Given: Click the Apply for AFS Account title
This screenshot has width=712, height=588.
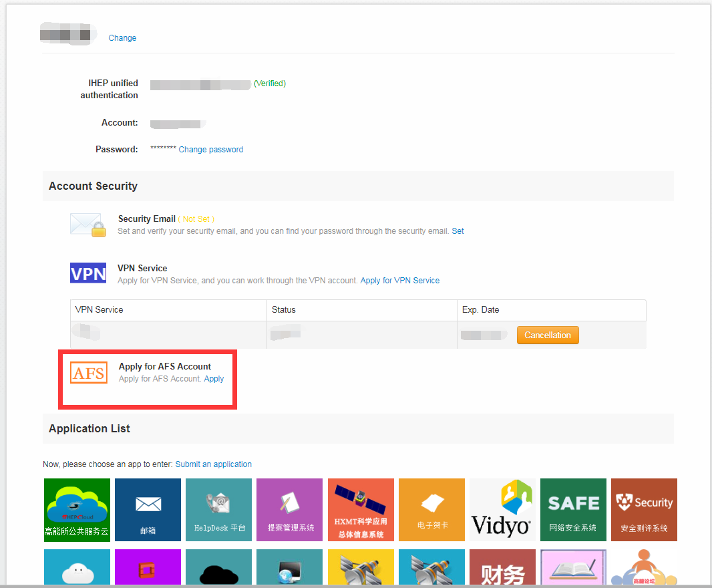Looking at the screenshot, I should click(x=165, y=366).
